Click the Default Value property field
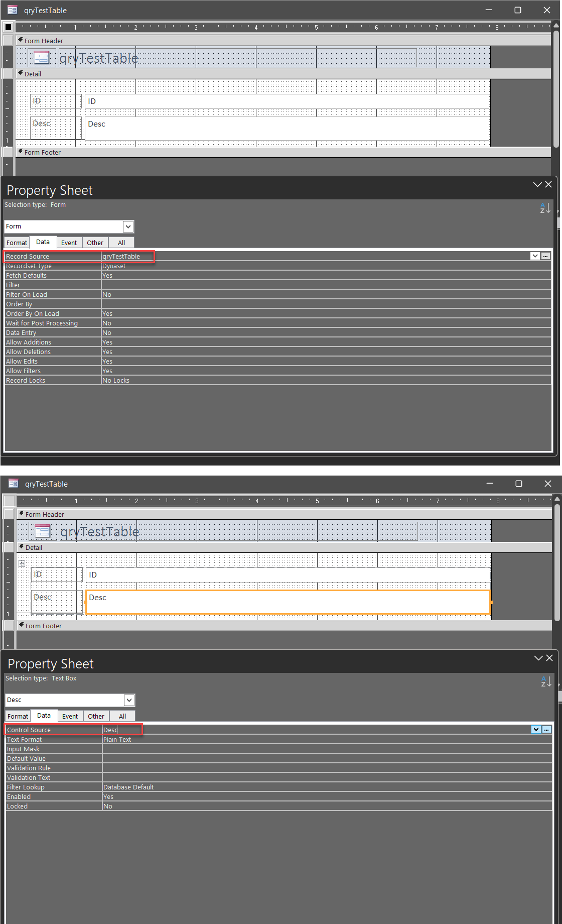The height and width of the screenshot is (924, 562). 327,759
